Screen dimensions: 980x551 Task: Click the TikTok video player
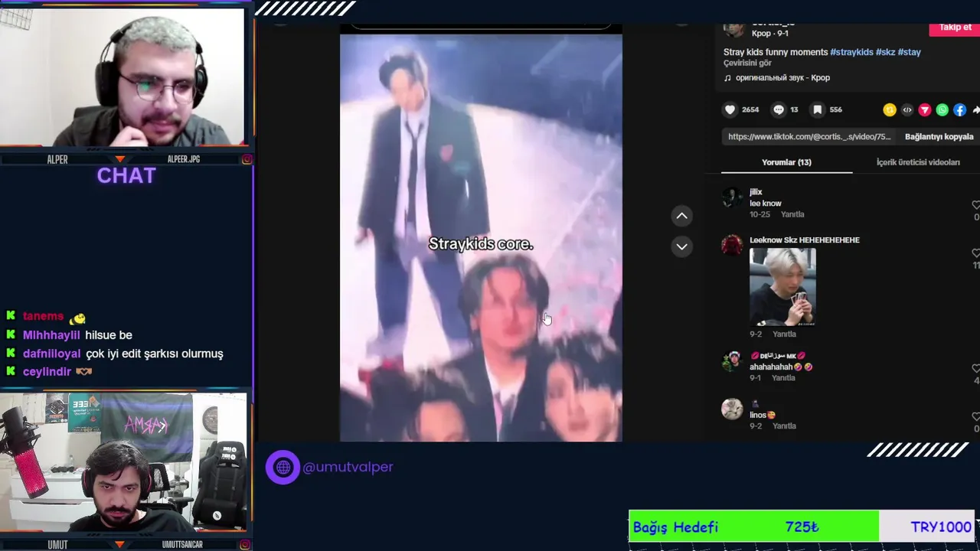coord(481,237)
